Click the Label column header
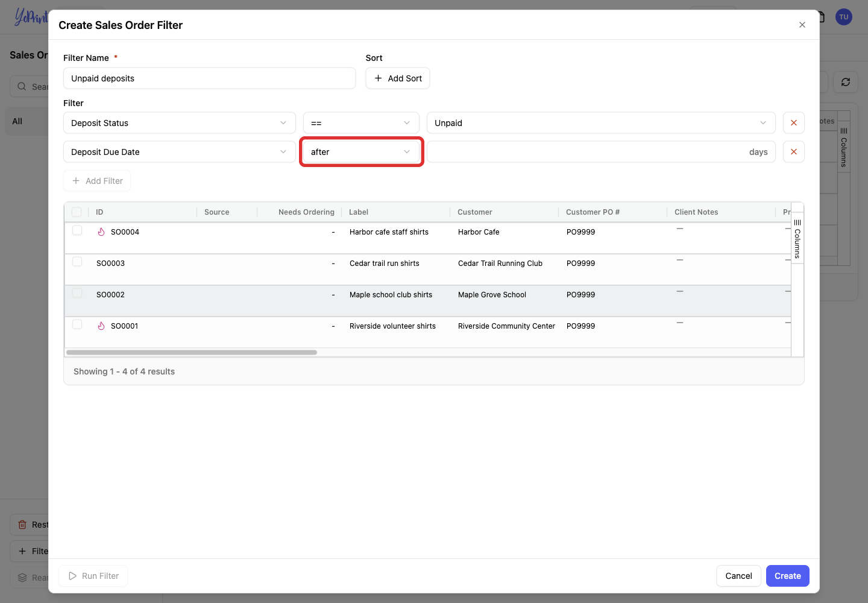Viewport: 868px width, 603px height. (x=359, y=212)
